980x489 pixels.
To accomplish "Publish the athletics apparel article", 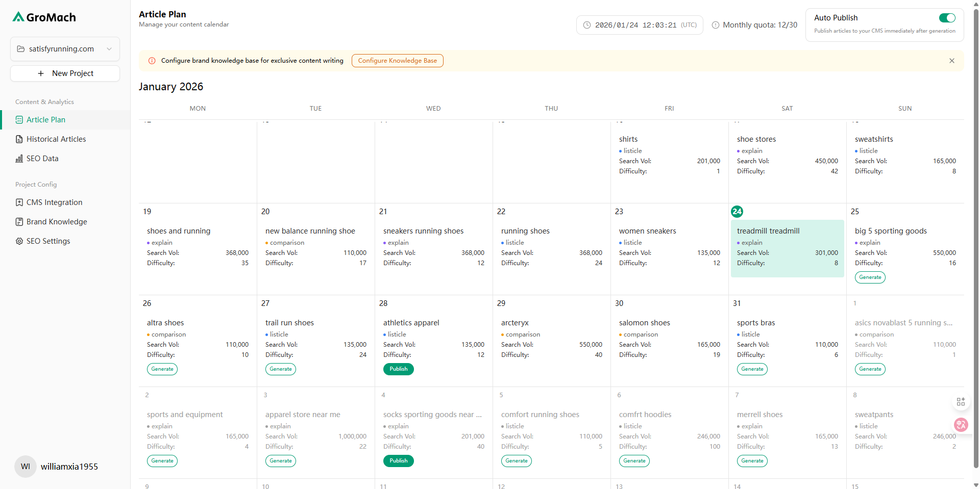I will [x=398, y=369].
